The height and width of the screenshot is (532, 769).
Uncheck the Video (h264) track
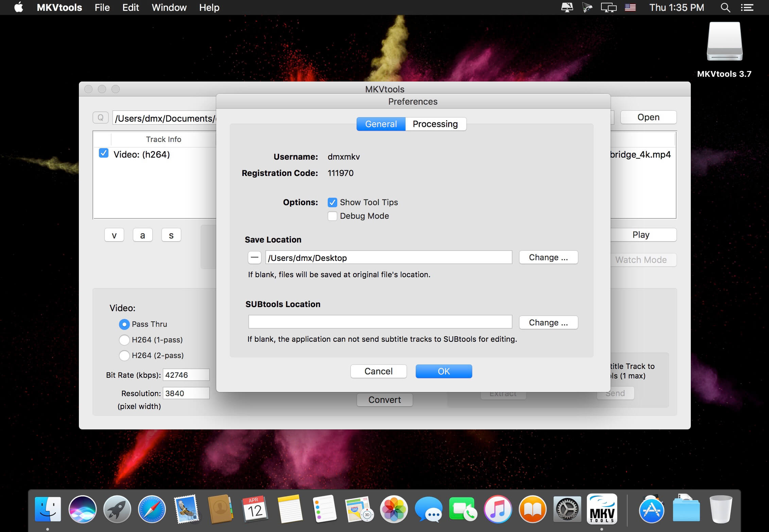click(104, 154)
